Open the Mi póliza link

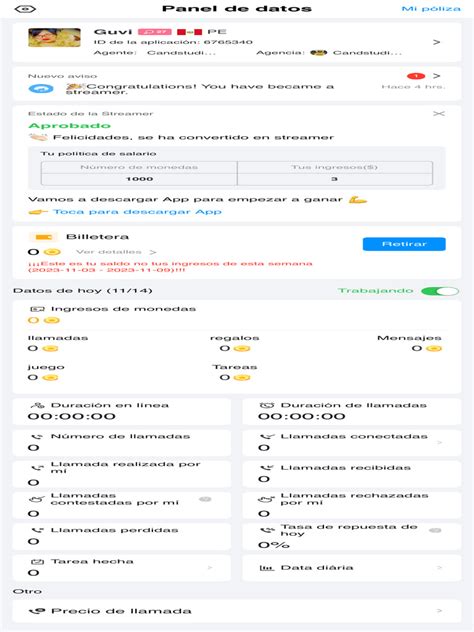click(x=431, y=8)
